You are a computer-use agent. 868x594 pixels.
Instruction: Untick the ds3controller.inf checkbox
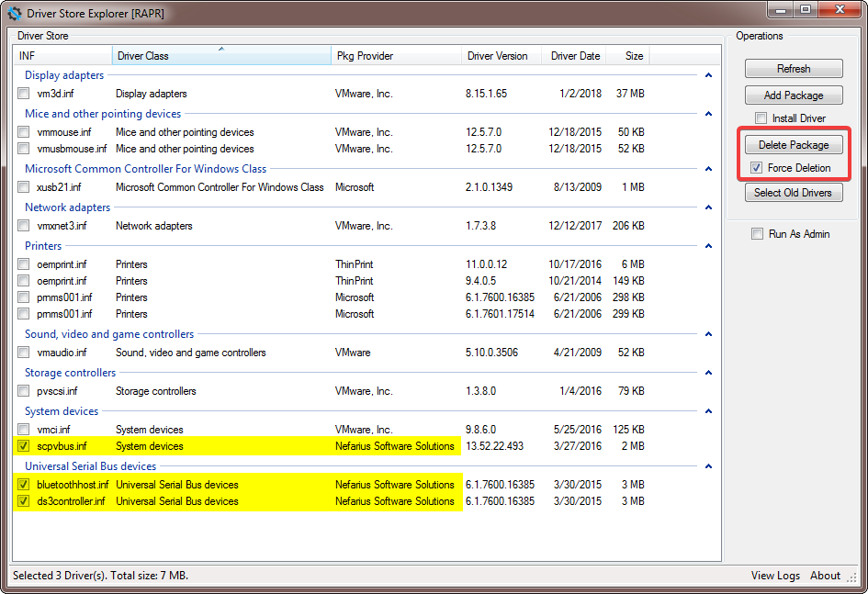point(23,501)
